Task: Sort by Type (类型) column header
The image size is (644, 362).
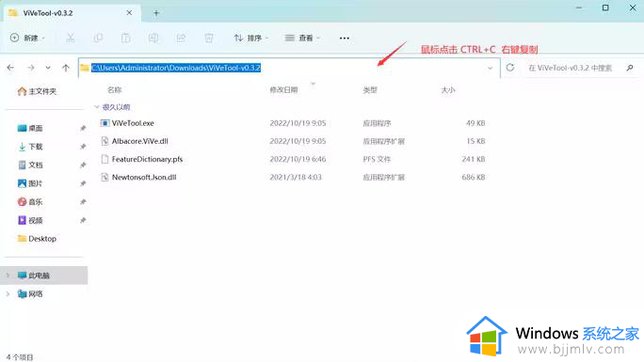Action: [x=370, y=89]
